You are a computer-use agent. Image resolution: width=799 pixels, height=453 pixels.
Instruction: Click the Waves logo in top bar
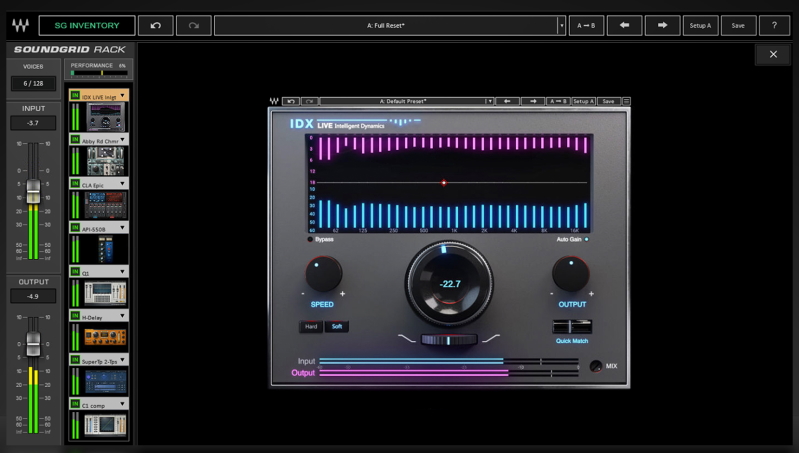click(21, 25)
